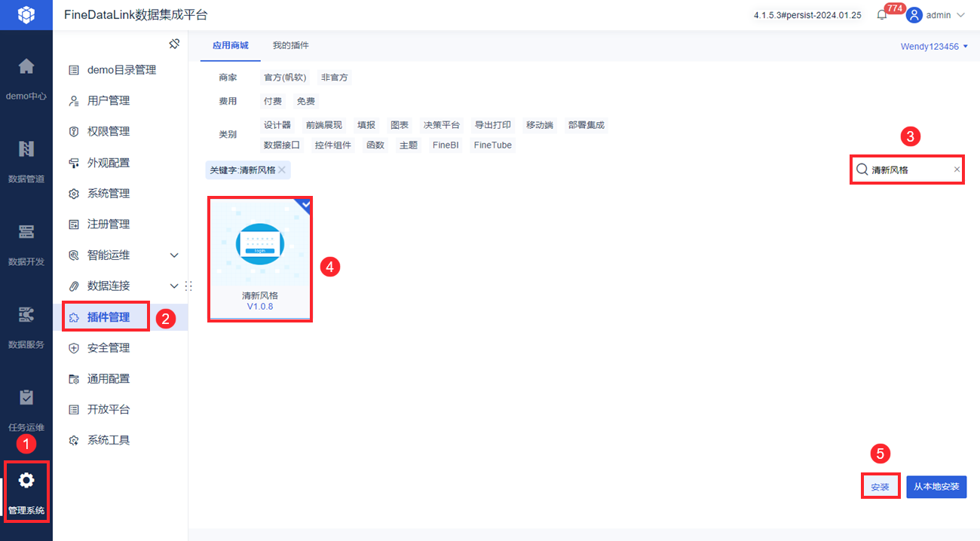Click the search magnifier icon
The image size is (980, 541).
[x=862, y=170]
